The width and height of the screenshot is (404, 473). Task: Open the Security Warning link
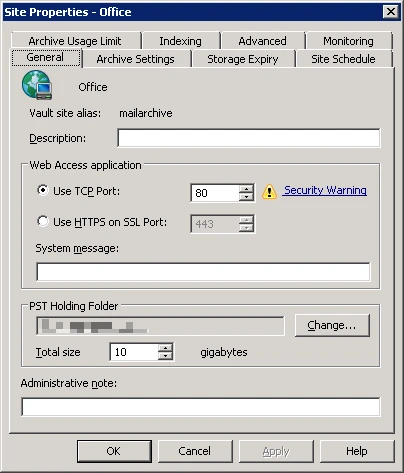pyautogui.click(x=325, y=190)
